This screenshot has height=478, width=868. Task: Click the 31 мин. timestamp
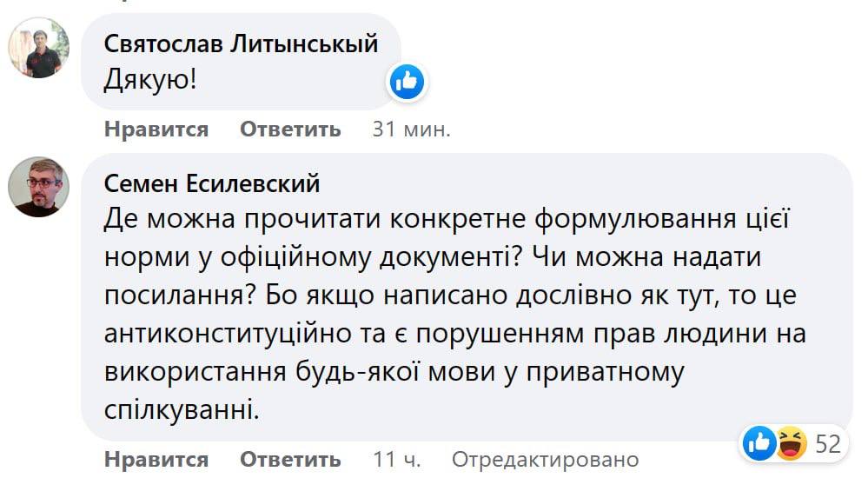[411, 129]
